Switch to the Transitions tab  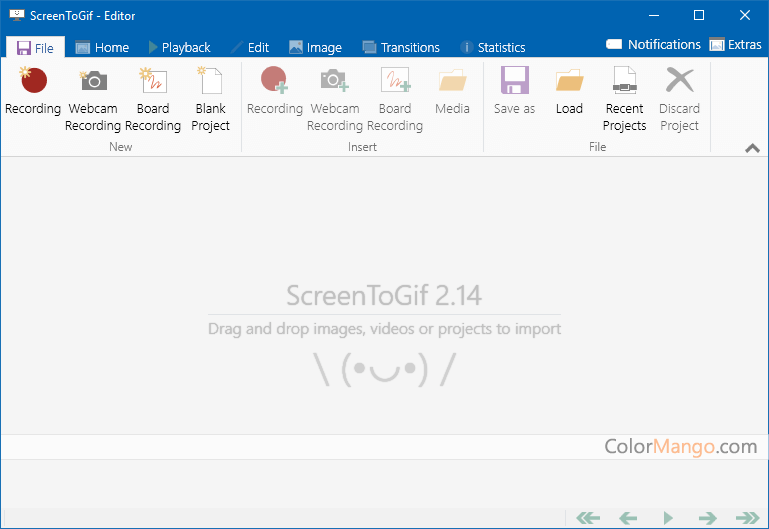tap(401, 48)
